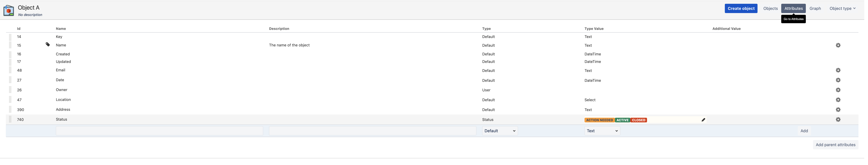Select the Address attribute name
The height and width of the screenshot is (165, 868).
point(63,110)
